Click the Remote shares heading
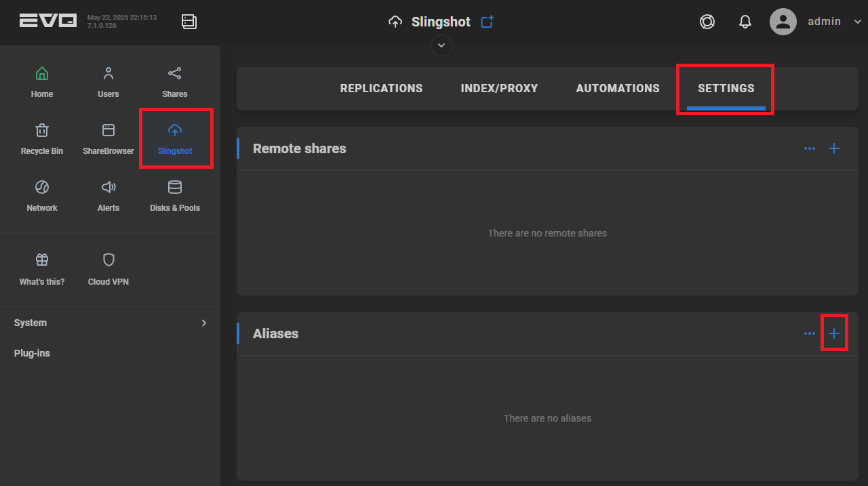The image size is (868, 486). pos(300,148)
